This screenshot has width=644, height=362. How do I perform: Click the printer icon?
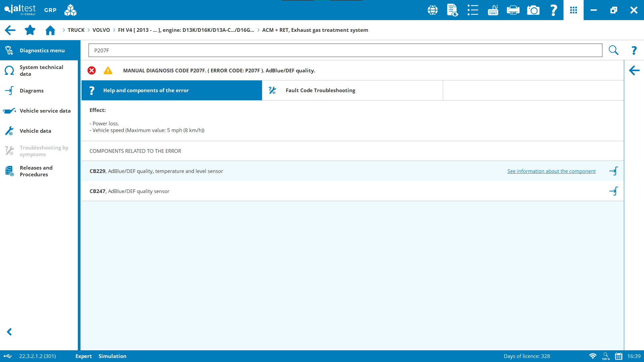pyautogui.click(x=513, y=10)
